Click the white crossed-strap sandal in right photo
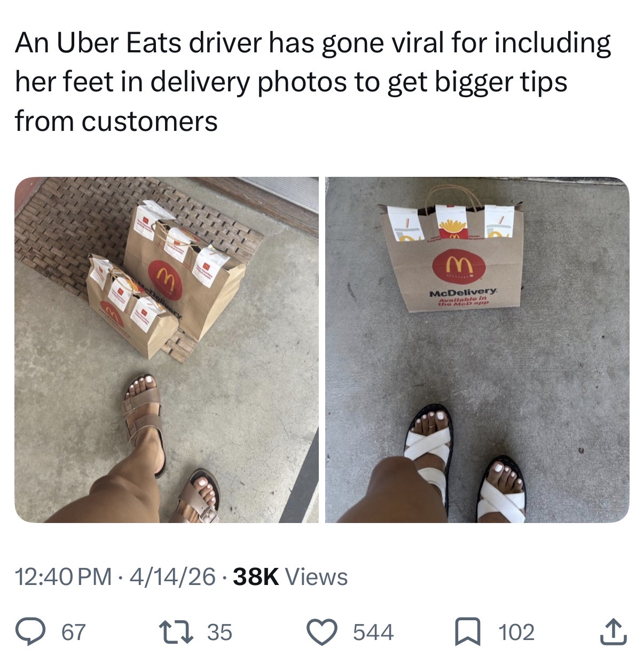The height and width of the screenshot is (671, 644). (430, 457)
